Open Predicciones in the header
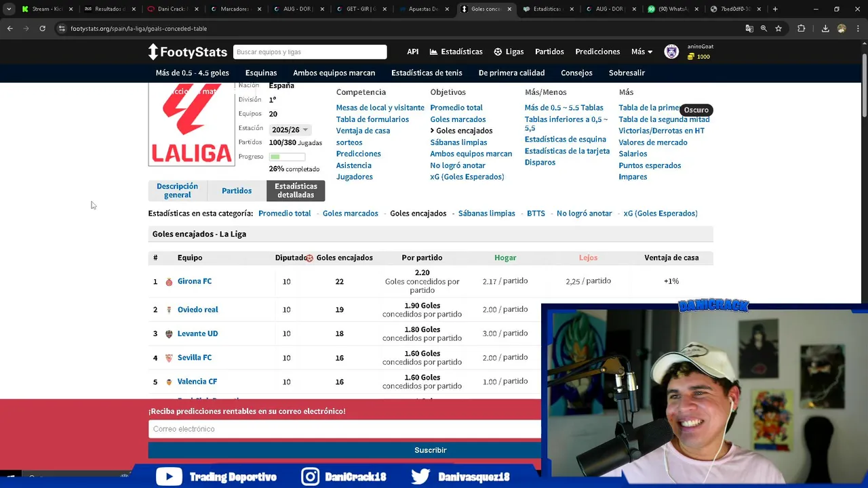This screenshot has width=868, height=488. [x=597, y=52]
